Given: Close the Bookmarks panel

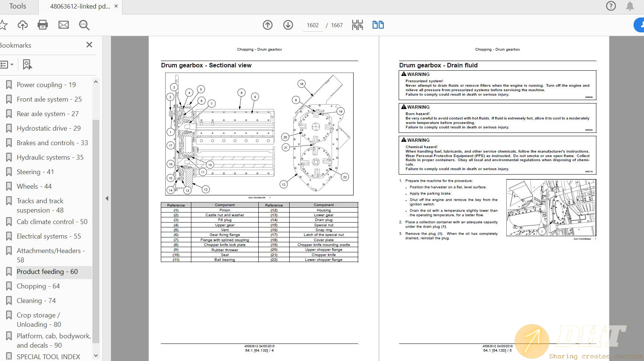Looking at the screenshot, I should 89,45.
